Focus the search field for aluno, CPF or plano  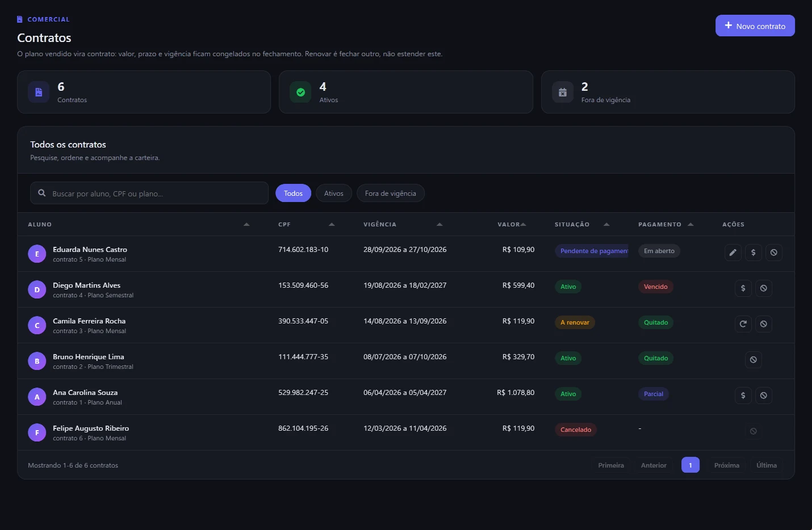pyautogui.click(x=149, y=193)
